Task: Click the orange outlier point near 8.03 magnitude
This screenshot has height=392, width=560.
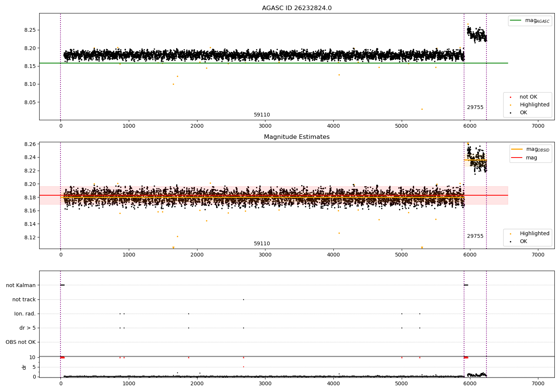Action: click(x=422, y=109)
